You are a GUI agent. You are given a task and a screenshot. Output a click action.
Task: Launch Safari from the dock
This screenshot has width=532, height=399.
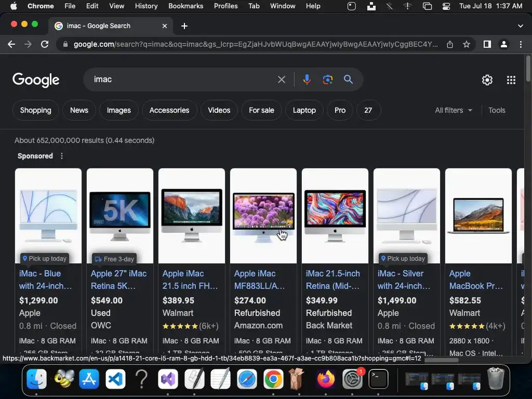pyautogui.click(x=247, y=379)
